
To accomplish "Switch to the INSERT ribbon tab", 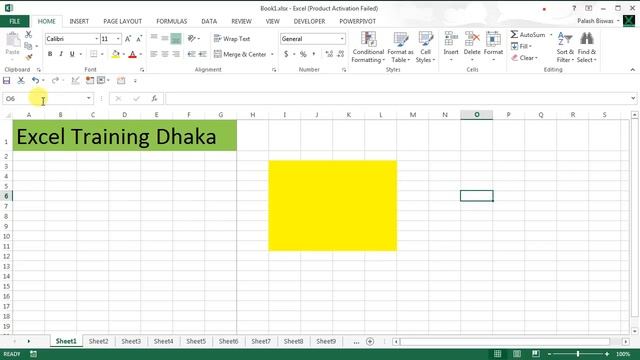I will 79,21.
